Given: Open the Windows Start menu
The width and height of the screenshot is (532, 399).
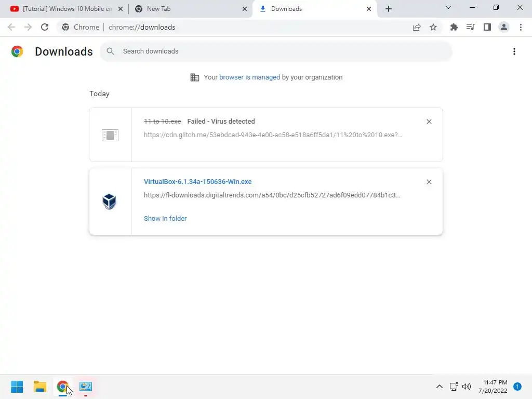Looking at the screenshot, I should pos(17,387).
